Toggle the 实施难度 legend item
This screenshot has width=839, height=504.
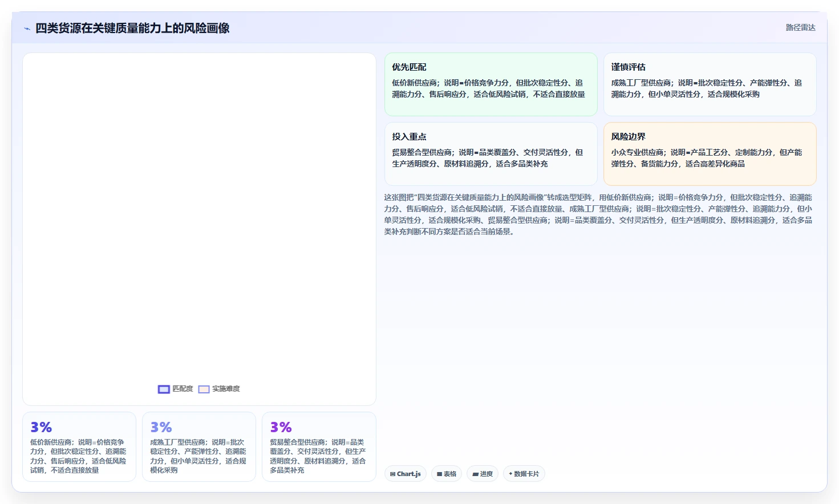tap(219, 389)
